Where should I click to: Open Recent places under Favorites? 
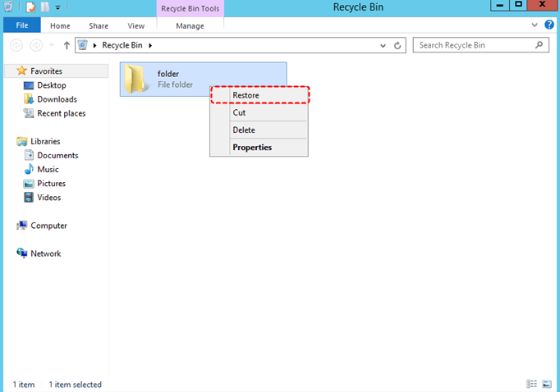62,113
